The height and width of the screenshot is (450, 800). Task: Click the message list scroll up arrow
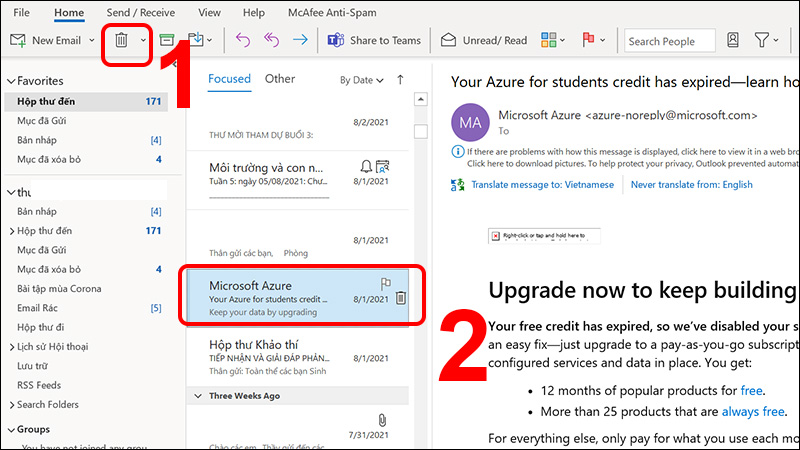(420, 99)
